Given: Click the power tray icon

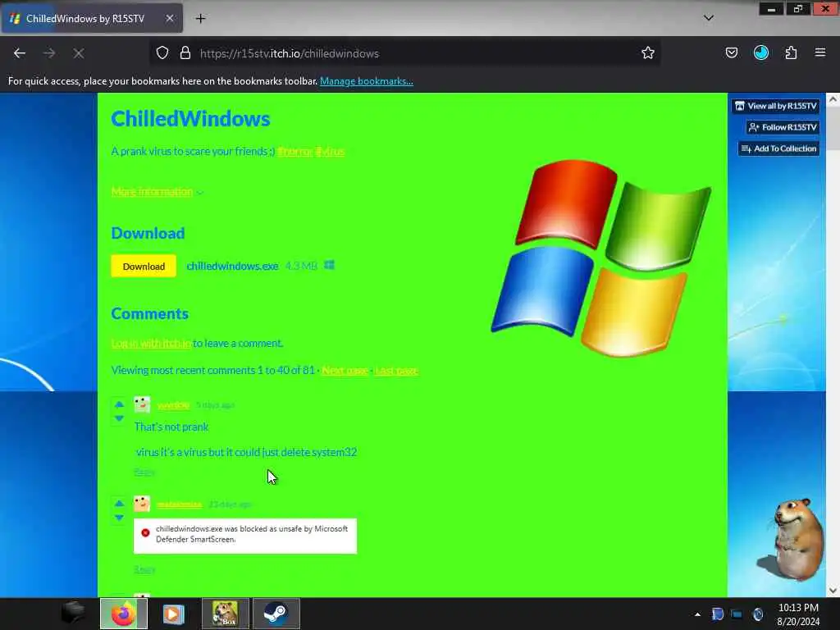Looking at the screenshot, I should (757, 614).
